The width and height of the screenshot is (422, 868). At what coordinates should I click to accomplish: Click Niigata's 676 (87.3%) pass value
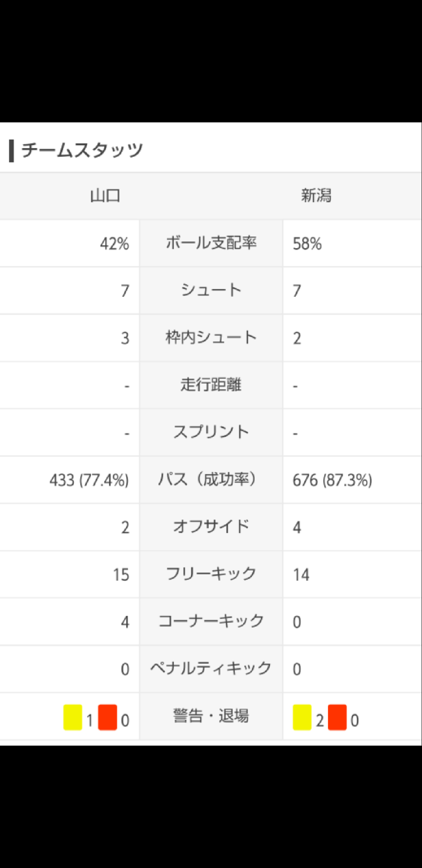tap(332, 481)
